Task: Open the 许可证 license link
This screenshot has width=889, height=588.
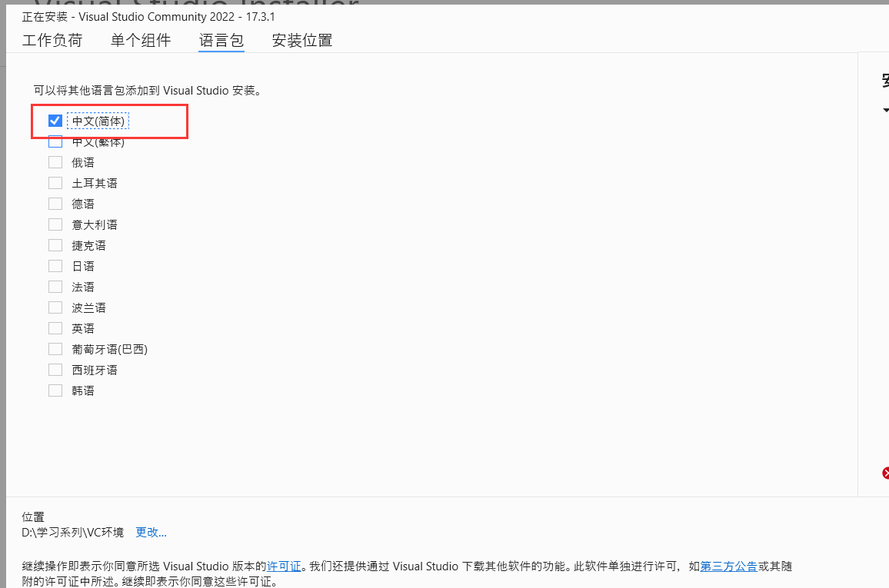Action: 284,566
